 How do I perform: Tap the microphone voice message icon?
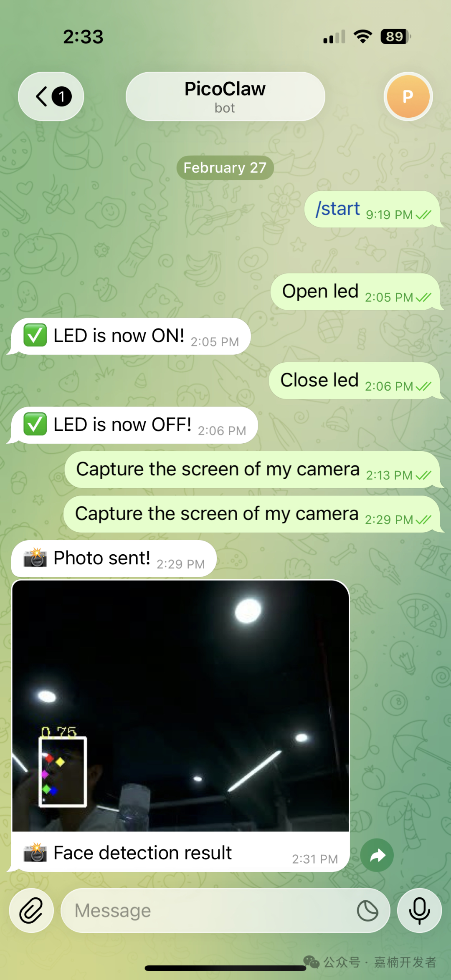[419, 910]
